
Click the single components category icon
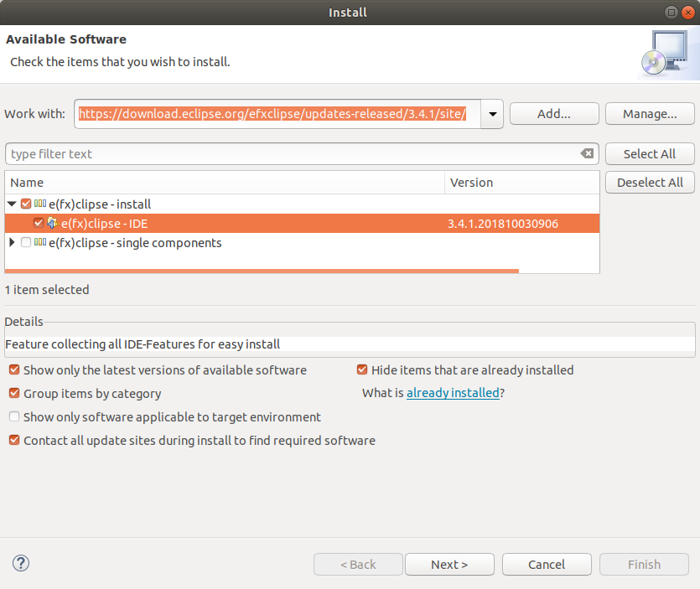point(40,242)
